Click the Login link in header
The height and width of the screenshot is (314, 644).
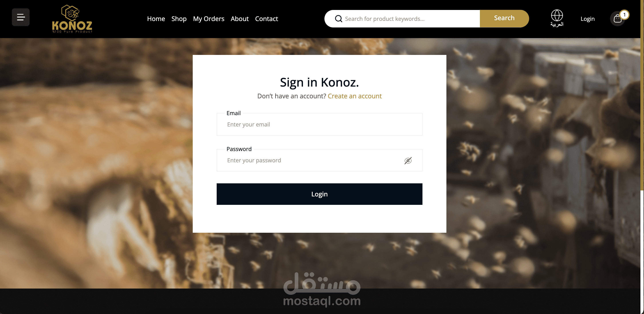pyautogui.click(x=587, y=19)
